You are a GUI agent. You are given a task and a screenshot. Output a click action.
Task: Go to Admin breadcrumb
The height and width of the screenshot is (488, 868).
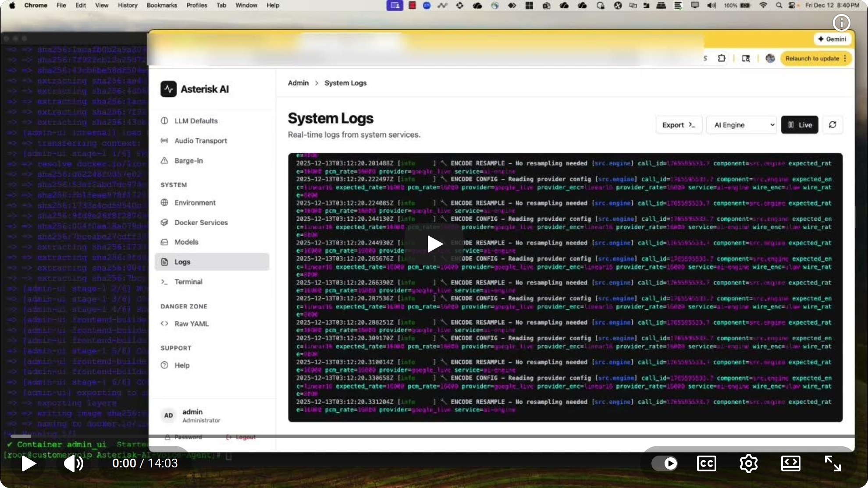[298, 83]
